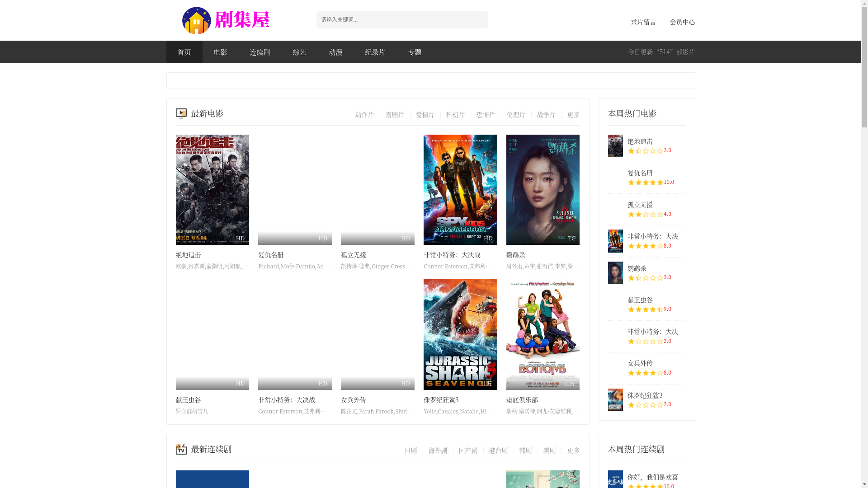Click the keyword search input field
This screenshot has height=488, width=868.
(402, 20)
